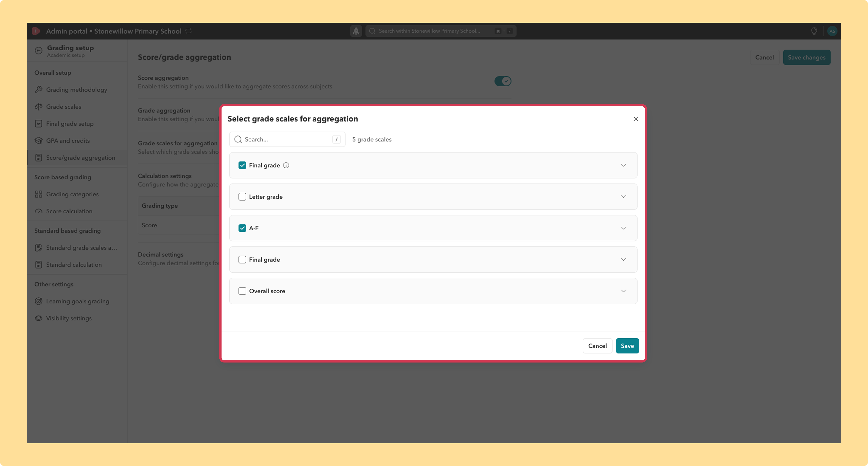Click the "5 grade scales" count text
Image resolution: width=868 pixels, height=466 pixels.
coord(372,139)
